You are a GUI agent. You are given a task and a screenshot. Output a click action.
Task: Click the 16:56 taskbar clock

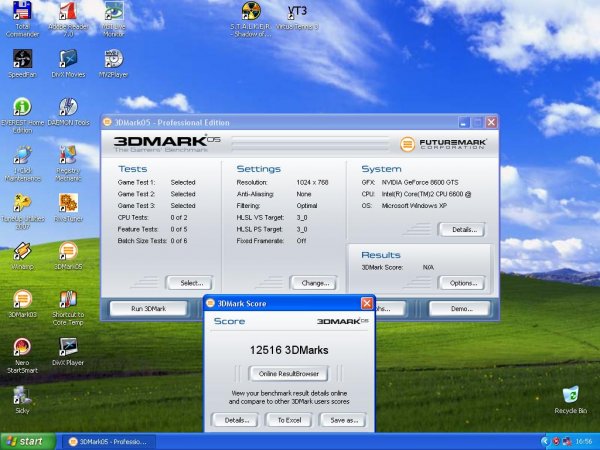tap(584, 442)
